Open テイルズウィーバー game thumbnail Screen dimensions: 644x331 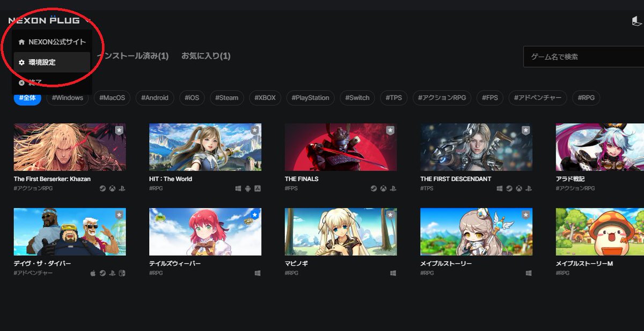206,232
